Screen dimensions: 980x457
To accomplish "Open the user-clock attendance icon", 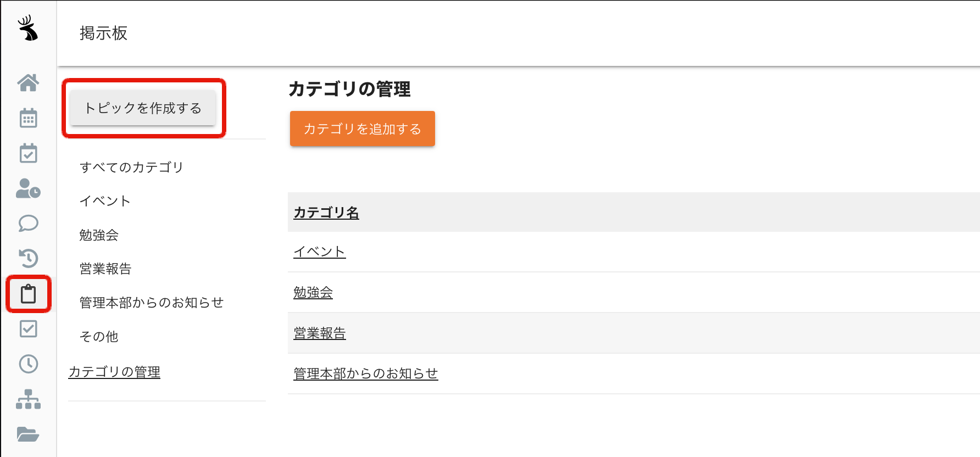I will pos(28,188).
